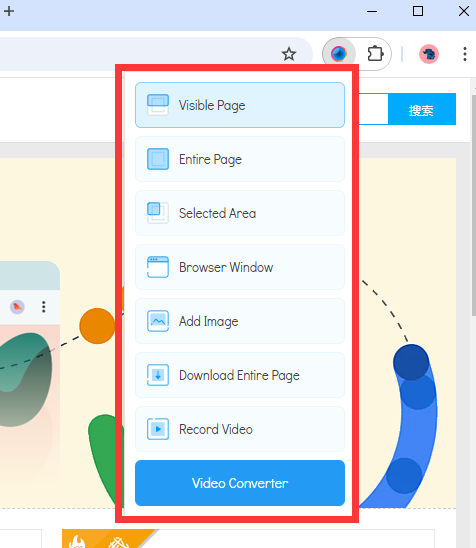Image resolution: width=476 pixels, height=548 pixels.
Task: Bookmark this page with the star icon
Action: [x=289, y=54]
